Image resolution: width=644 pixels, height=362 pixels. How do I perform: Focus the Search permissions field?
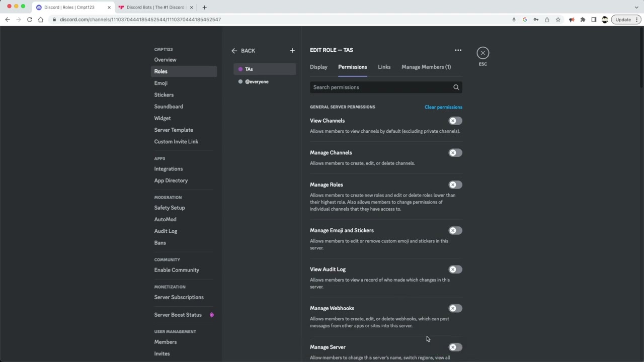(386, 87)
